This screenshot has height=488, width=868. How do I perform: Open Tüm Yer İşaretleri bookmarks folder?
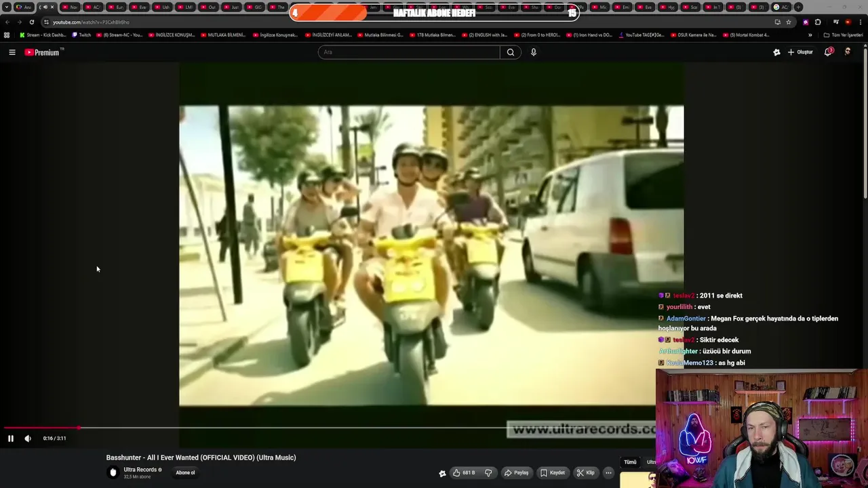[843, 35]
